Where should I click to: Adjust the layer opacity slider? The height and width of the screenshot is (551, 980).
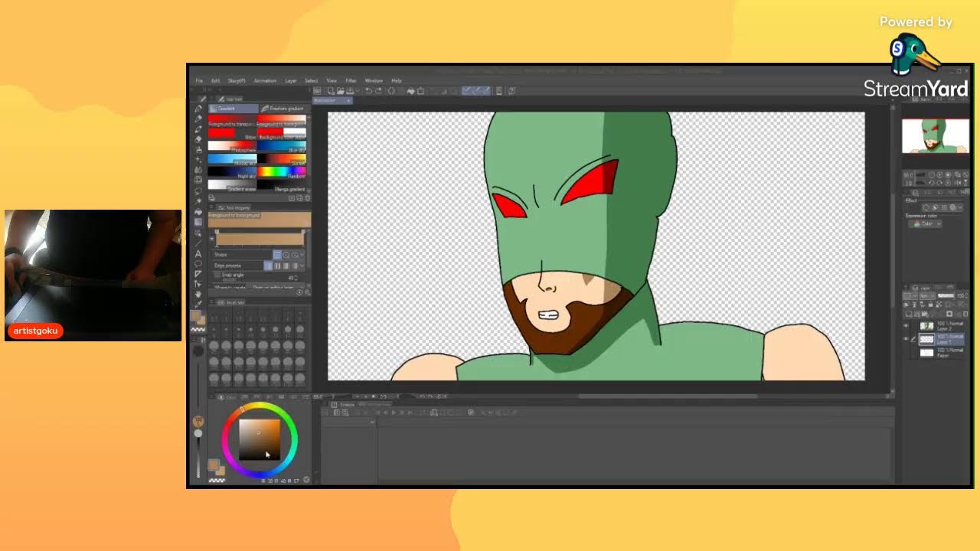click(946, 296)
